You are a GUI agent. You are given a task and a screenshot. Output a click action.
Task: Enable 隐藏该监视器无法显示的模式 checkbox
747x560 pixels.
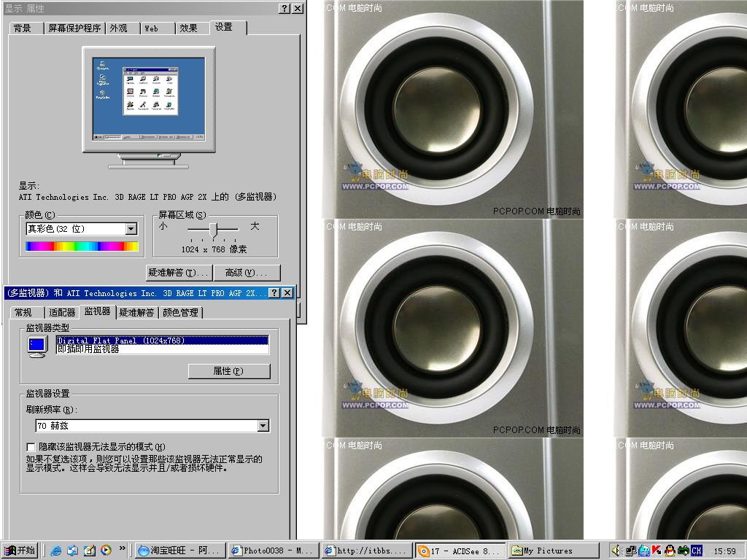click(31, 446)
